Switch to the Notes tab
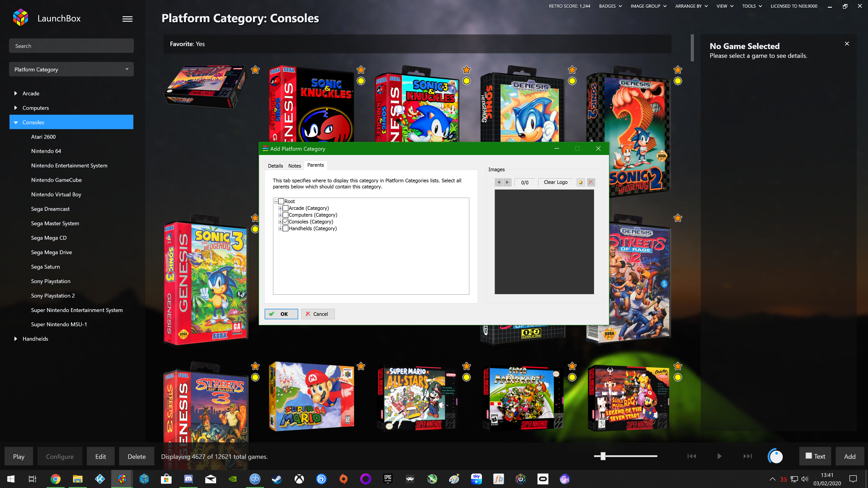This screenshot has height=488, width=868. pos(295,166)
